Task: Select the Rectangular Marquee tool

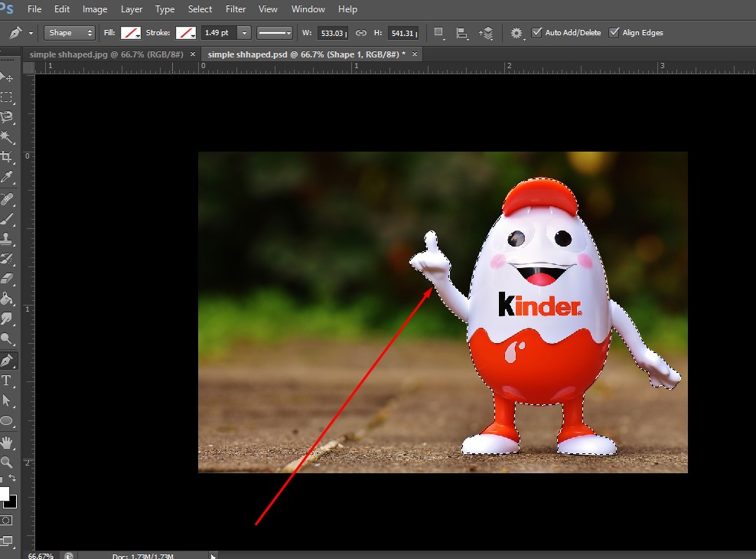Action: (x=7, y=97)
